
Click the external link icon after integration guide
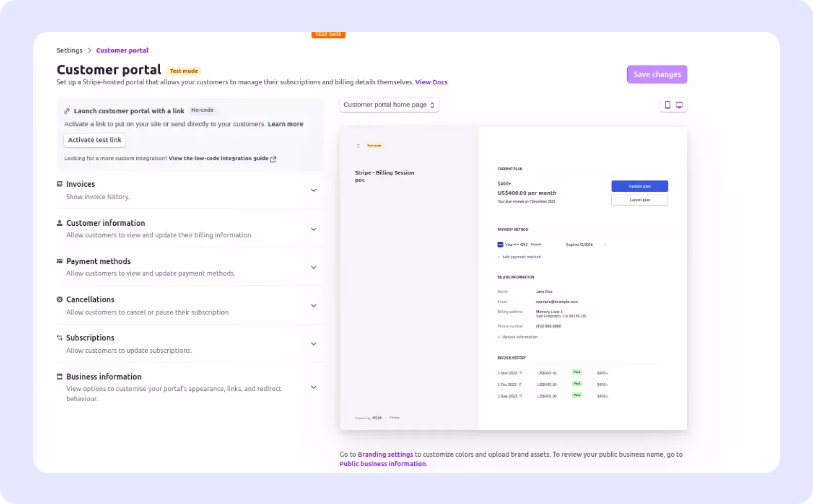click(273, 159)
